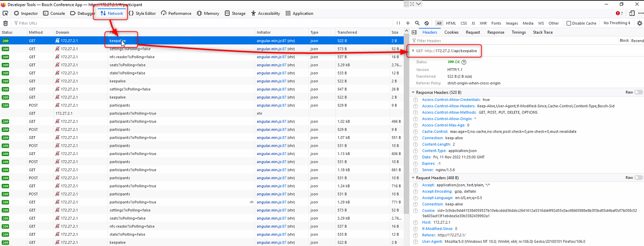Open network settings gear
Viewport: 644px width, 246px height.
click(x=639, y=23)
